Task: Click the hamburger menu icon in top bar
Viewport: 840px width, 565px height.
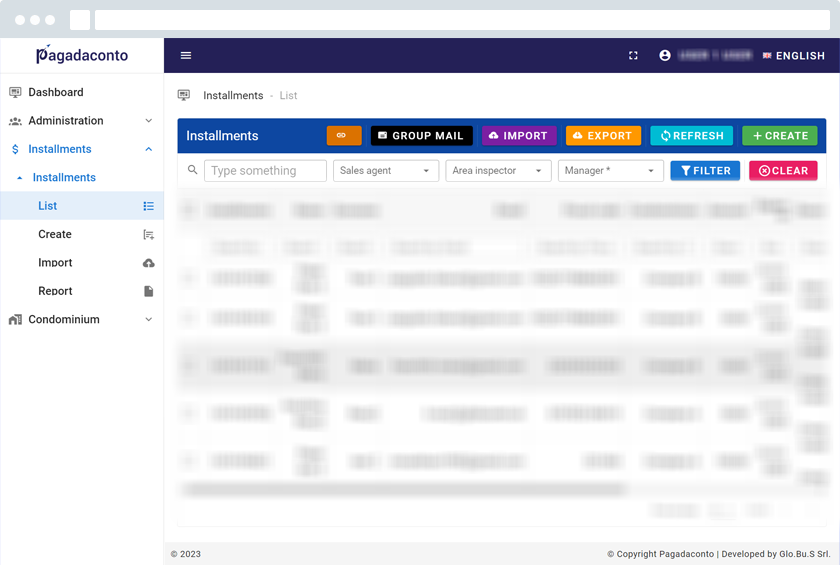Action: (x=186, y=56)
